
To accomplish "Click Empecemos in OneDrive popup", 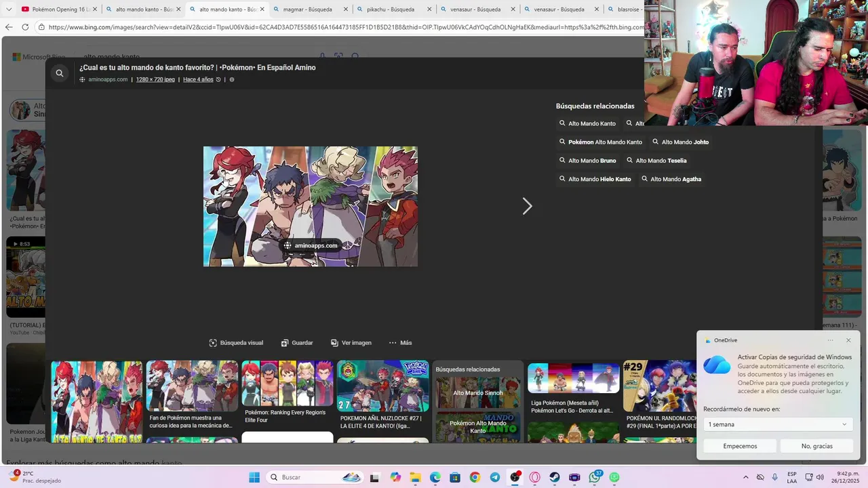I will coord(740,446).
